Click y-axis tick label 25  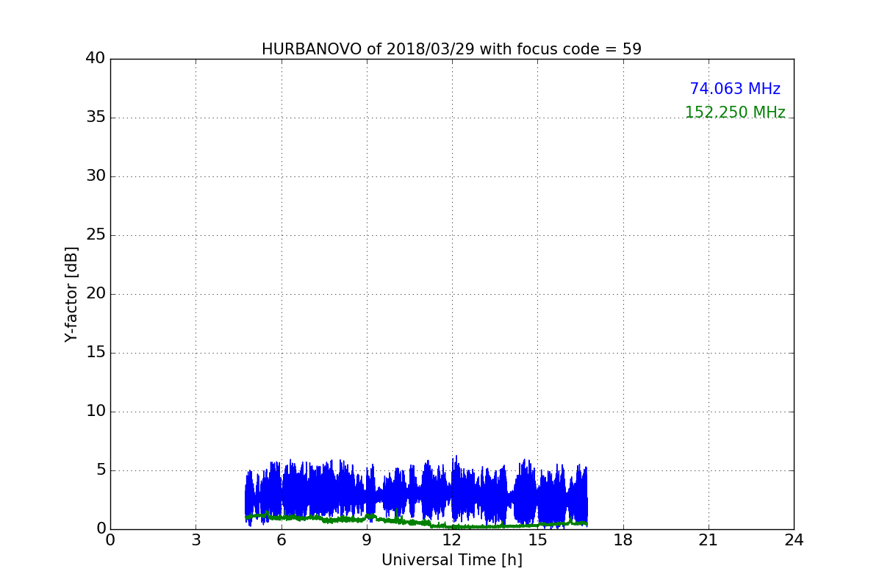point(96,235)
